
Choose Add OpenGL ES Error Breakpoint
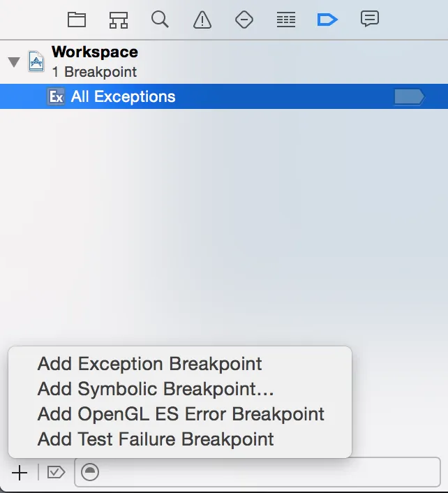tap(181, 414)
